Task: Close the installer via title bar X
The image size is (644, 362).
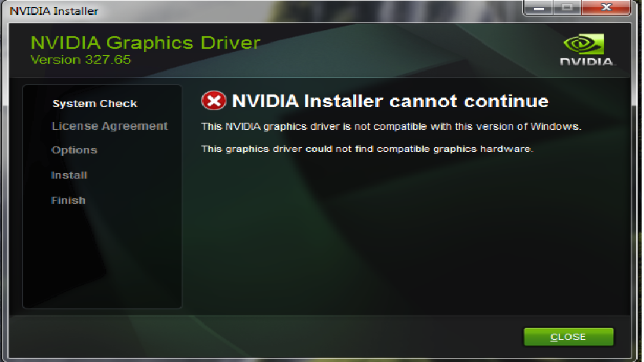Action: pos(605,7)
